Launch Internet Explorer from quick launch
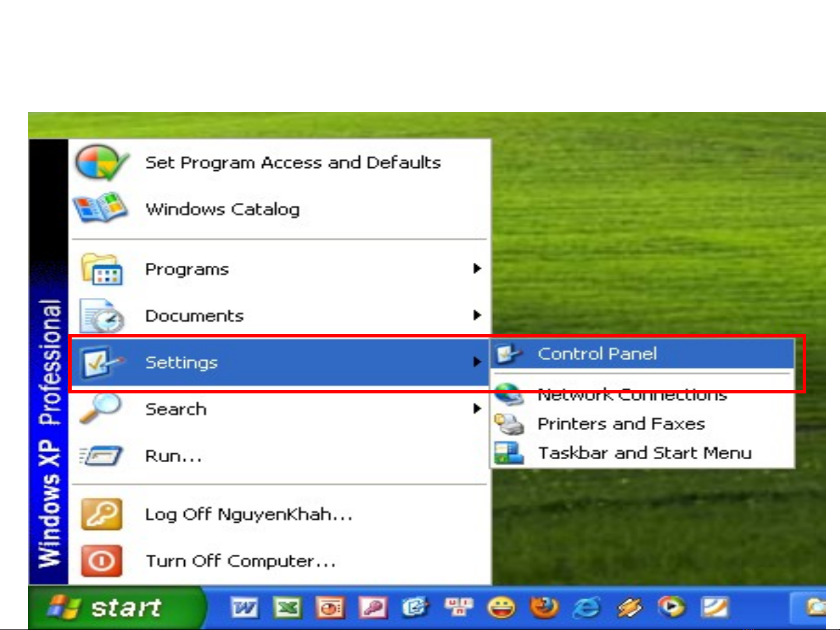 587,608
